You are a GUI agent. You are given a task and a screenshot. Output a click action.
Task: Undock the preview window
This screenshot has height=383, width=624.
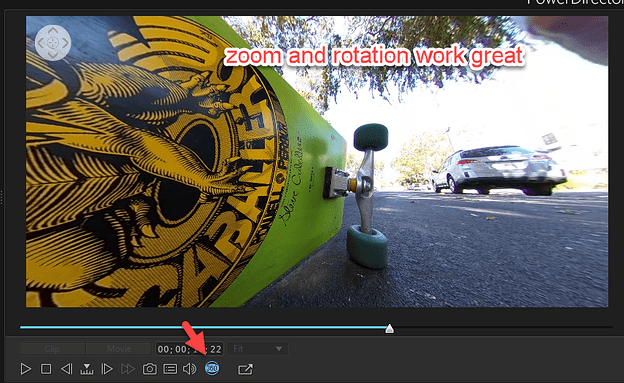(245, 369)
